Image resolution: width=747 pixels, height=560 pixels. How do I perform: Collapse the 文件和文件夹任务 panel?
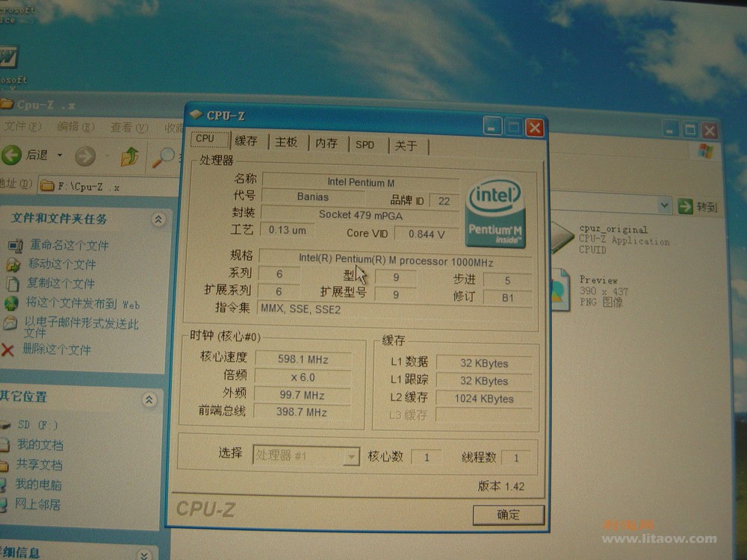point(158,219)
